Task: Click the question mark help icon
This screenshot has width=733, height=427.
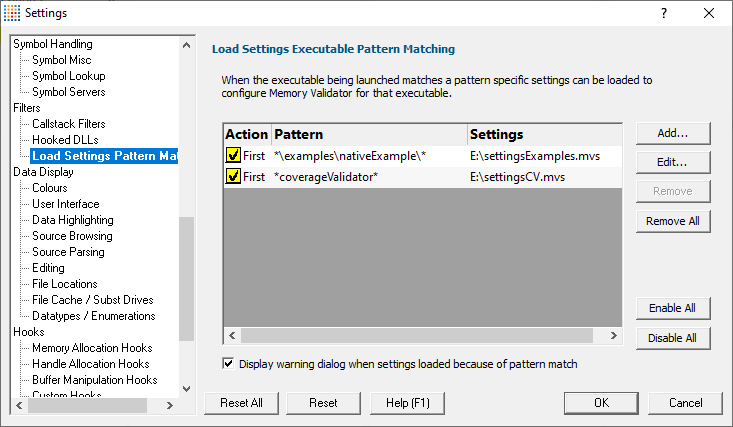Action: pyautogui.click(x=664, y=13)
